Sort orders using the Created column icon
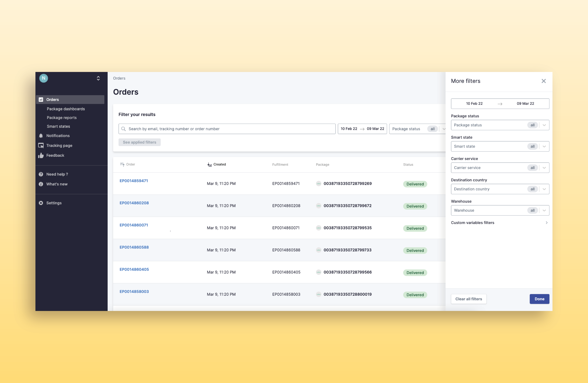The height and width of the screenshot is (383, 588). point(209,164)
